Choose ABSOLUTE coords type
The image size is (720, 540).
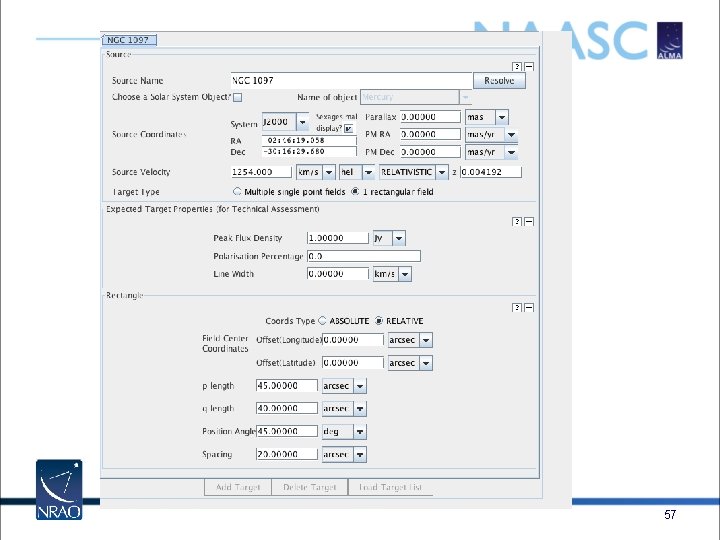point(322,321)
